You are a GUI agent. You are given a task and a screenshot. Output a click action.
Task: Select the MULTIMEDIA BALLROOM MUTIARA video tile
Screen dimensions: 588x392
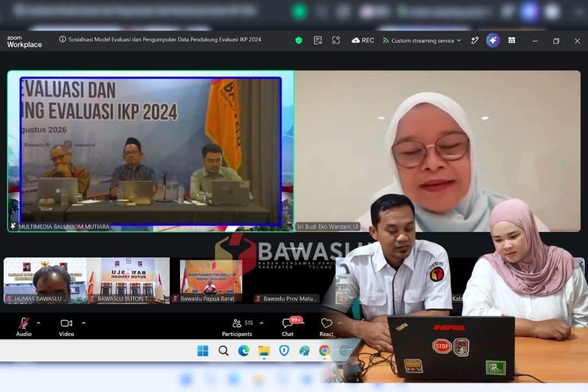151,151
